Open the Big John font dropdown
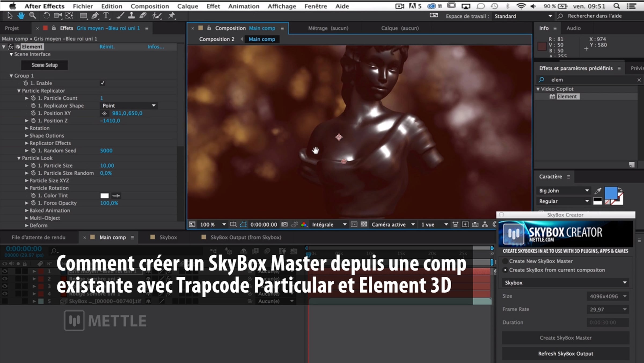 coord(564,191)
